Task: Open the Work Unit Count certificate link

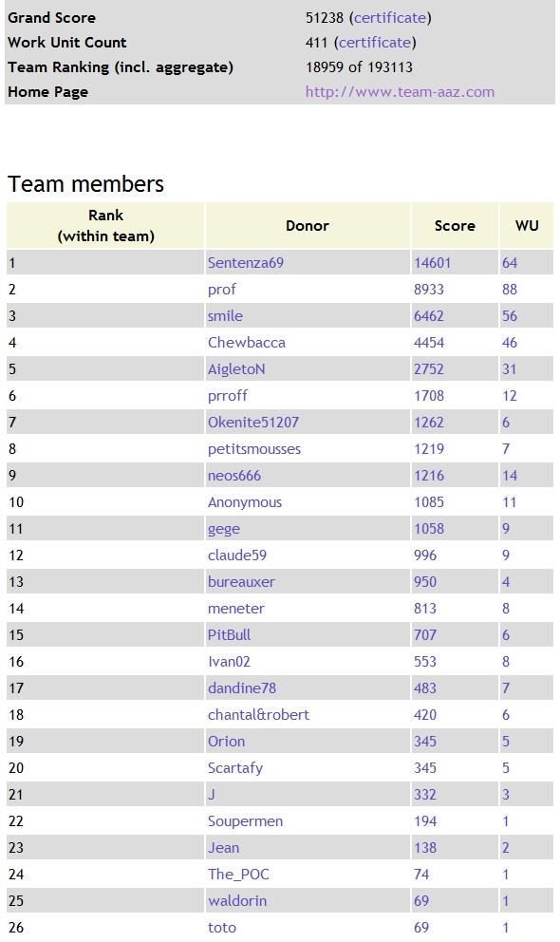Action: tap(375, 43)
